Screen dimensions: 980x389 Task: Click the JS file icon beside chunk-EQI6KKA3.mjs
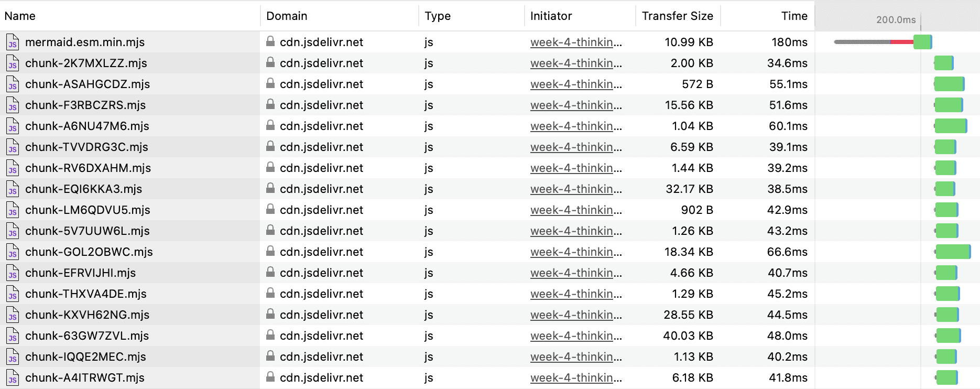13,189
